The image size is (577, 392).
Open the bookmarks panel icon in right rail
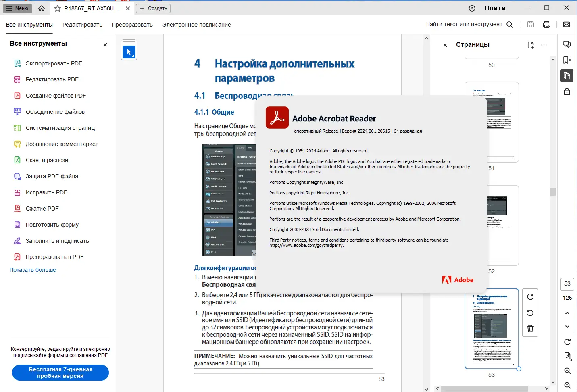[x=567, y=60]
